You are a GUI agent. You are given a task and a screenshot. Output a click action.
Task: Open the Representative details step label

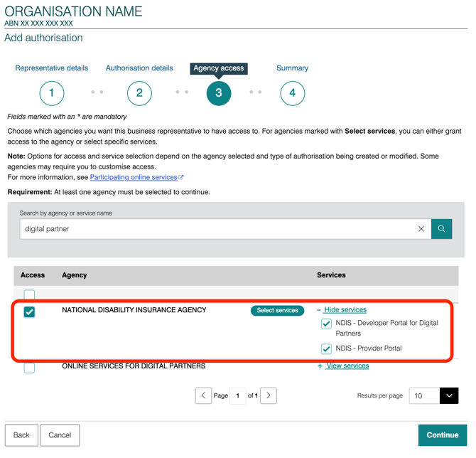coord(52,68)
